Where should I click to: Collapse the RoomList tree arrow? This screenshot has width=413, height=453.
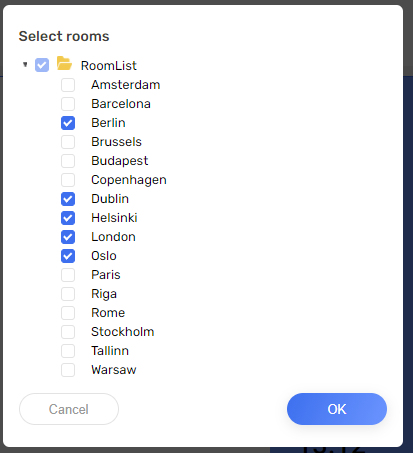[25, 64]
